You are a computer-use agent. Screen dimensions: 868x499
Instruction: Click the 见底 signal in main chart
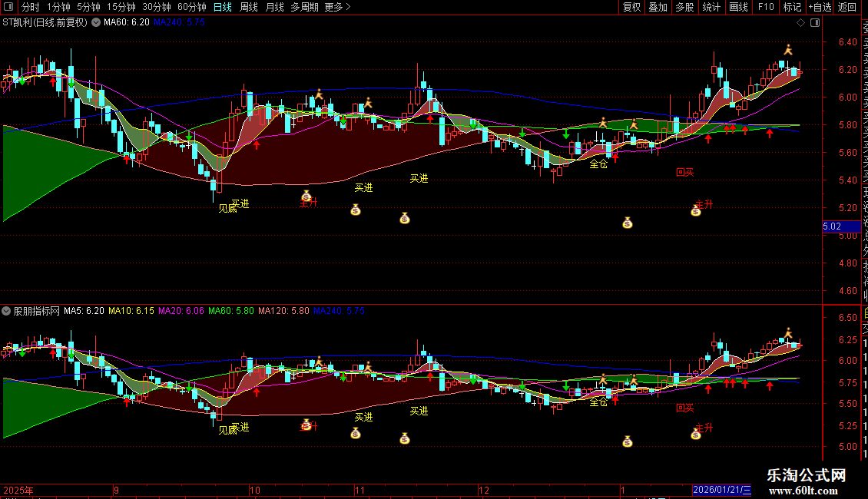point(227,209)
